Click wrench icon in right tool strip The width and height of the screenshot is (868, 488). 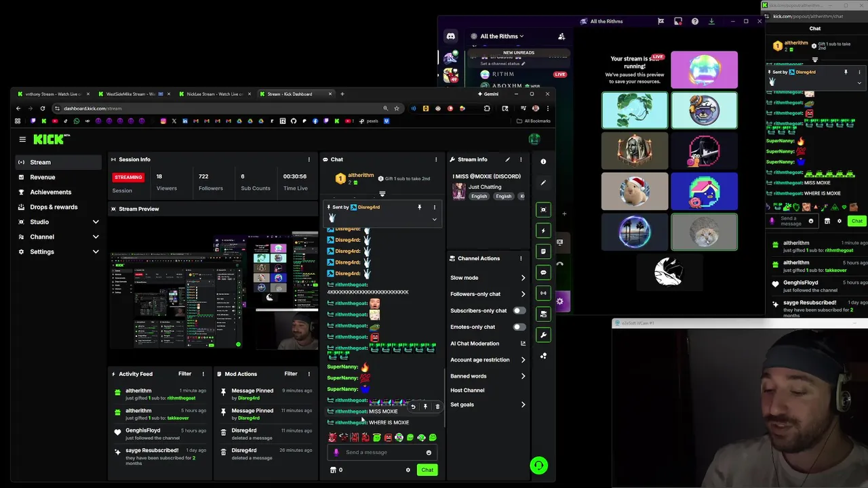[x=543, y=335]
